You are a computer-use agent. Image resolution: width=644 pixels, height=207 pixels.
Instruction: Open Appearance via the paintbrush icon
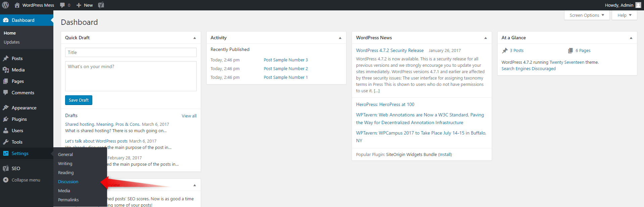click(6, 108)
